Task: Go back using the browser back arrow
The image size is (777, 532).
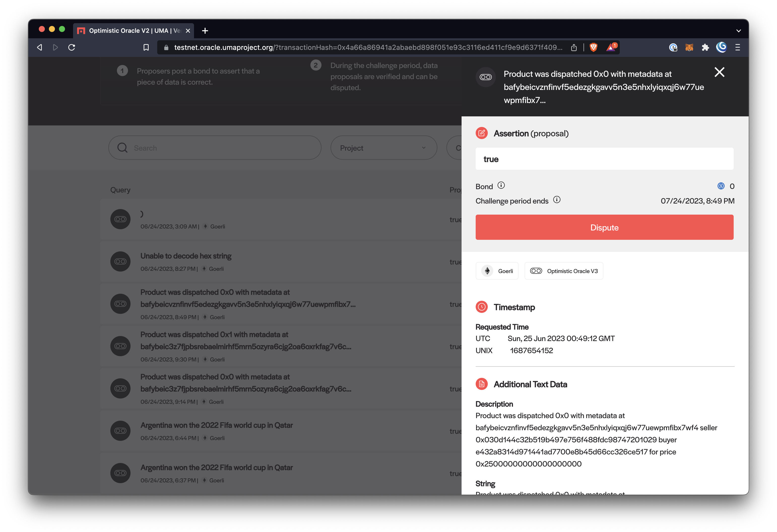Action: [40, 47]
